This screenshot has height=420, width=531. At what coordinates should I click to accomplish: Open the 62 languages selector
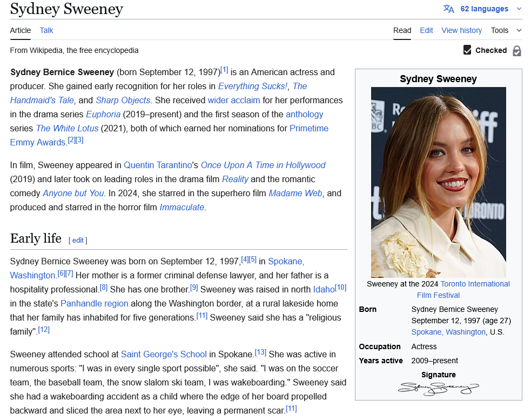point(484,9)
